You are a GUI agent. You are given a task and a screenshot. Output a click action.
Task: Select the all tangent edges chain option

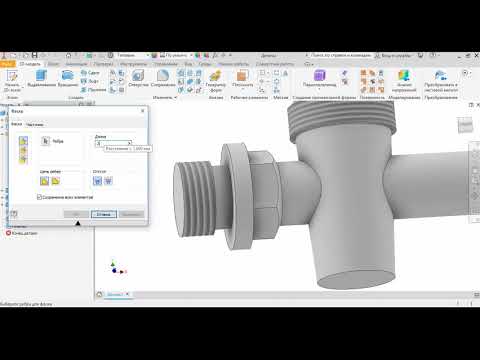[44, 181]
